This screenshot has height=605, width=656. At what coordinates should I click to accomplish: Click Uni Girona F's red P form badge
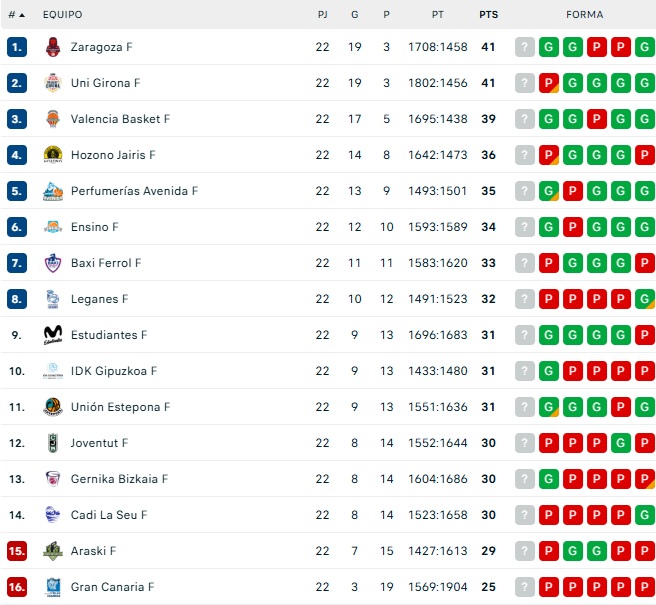click(x=549, y=83)
